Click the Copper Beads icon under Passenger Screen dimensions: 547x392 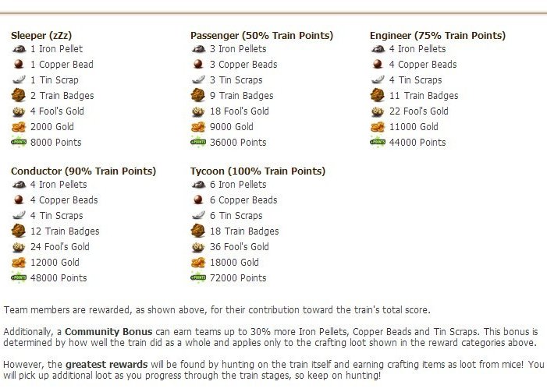(x=198, y=65)
